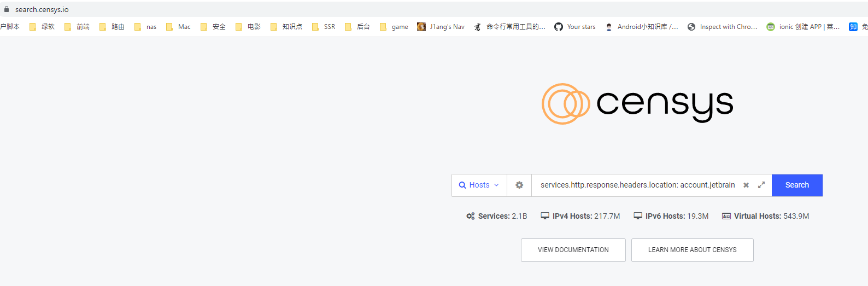Image resolution: width=868 pixels, height=286 pixels.
Task: Expand the search box with the arrows icon
Action: 761,185
